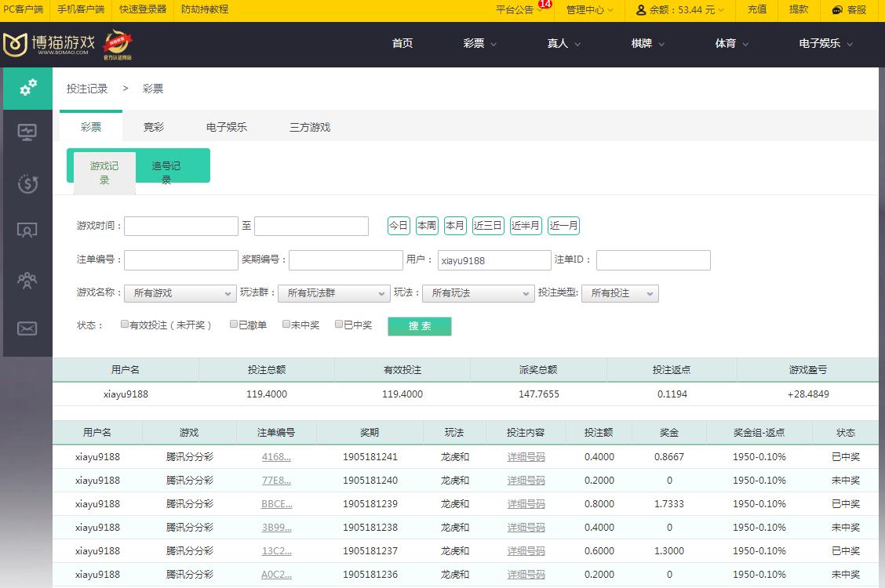The height and width of the screenshot is (588, 885).
Task: Open 客服 customer service chat icon
Action: coord(837,10)
